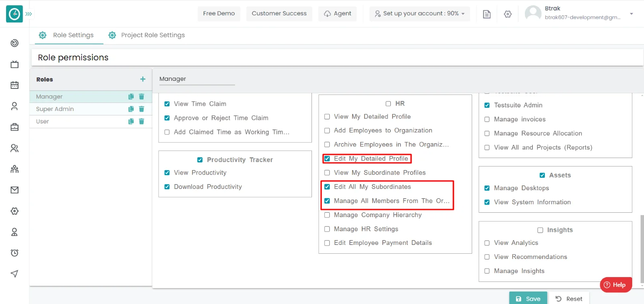Expand the sidebar with double-chevron icon
The width and height of the screenshot is (644, 304).
[x=29, y=14]
